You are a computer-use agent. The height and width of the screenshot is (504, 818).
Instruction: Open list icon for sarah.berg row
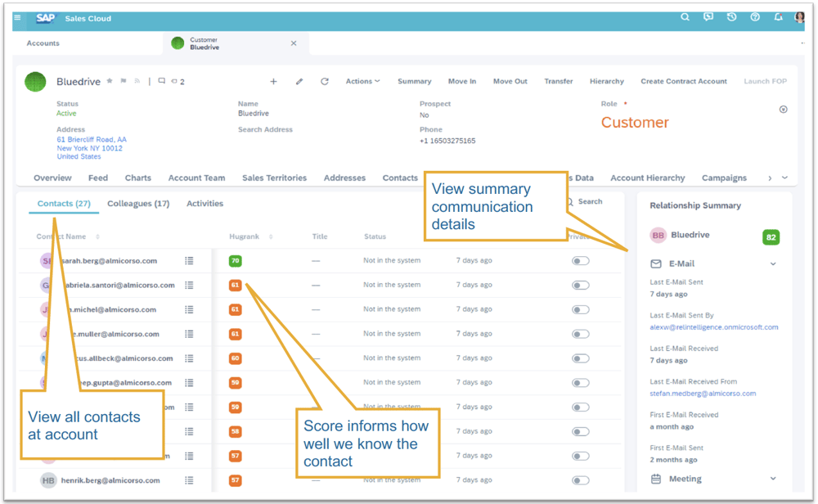pos(189,261)
